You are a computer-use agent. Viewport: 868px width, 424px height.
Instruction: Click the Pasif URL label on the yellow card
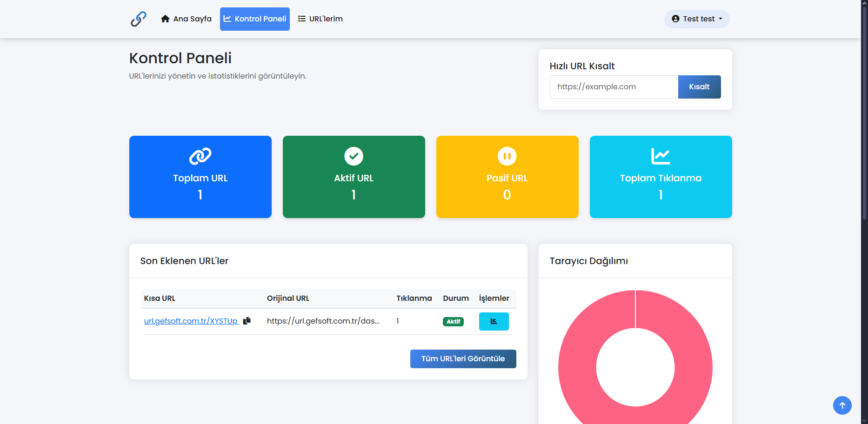tap(507, 179)
